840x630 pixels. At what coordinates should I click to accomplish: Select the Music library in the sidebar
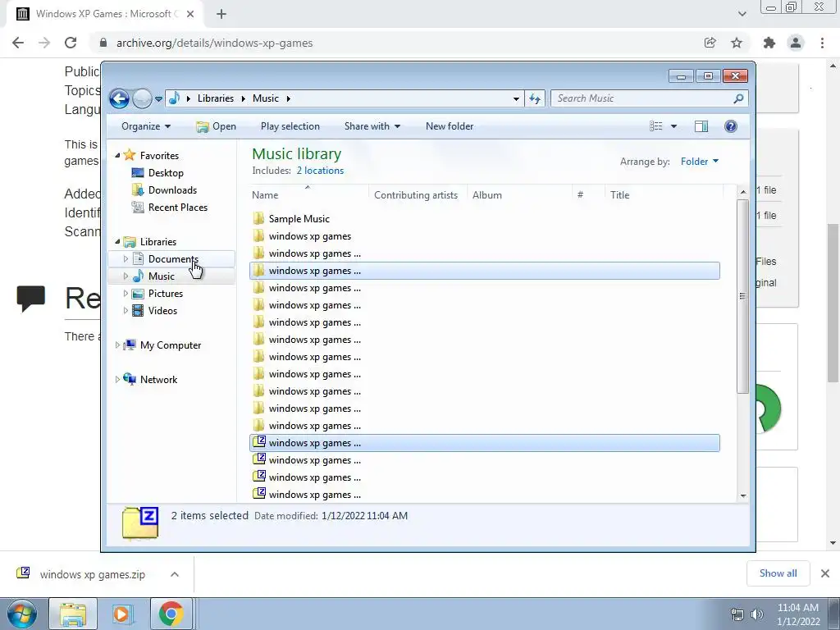[162, 276]
